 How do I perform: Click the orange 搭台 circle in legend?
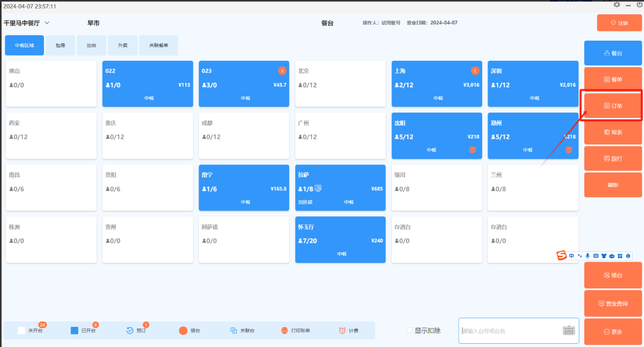tap(183, 331)
